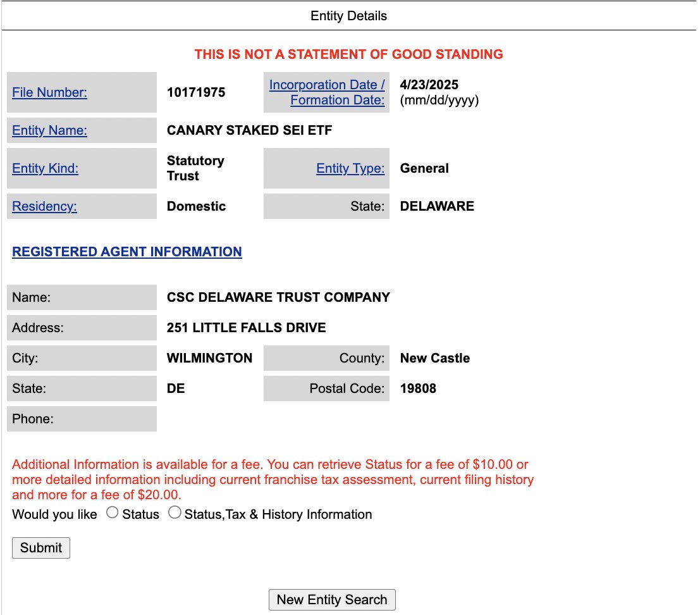Click the Entity Details title bar
The image size is (700, 615).
point(348,16)
